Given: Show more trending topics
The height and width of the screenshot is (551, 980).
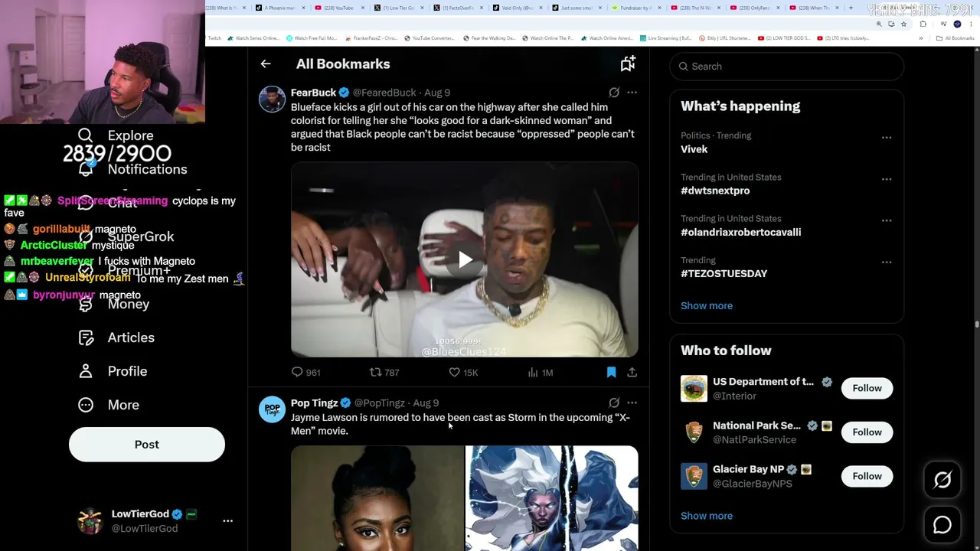Looking at the screenshot, I should click(x=707, y=305).
